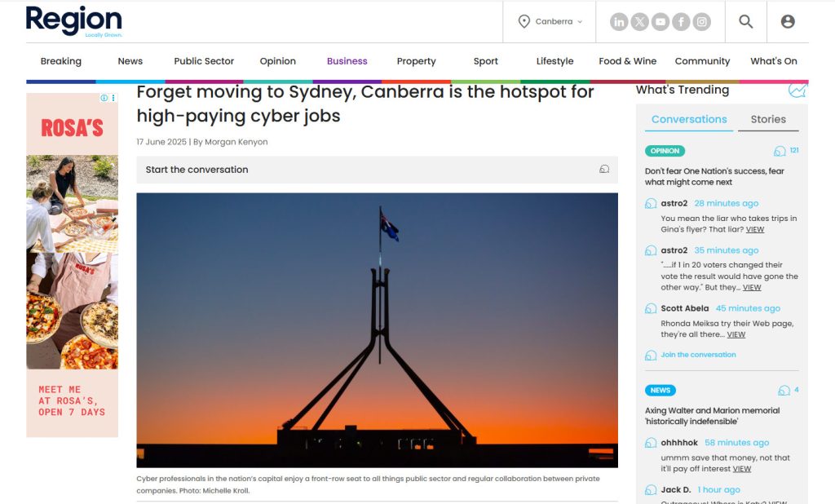
Task: Open the Breaking menu item
Action: [60, 61]
